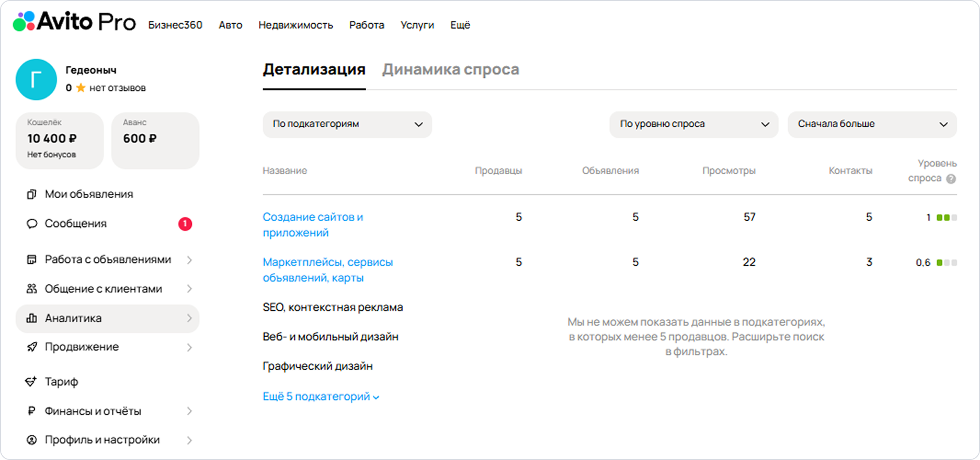Click the red unread messages badge
This screenshot has width=980, height=460.
coord(185,224)
